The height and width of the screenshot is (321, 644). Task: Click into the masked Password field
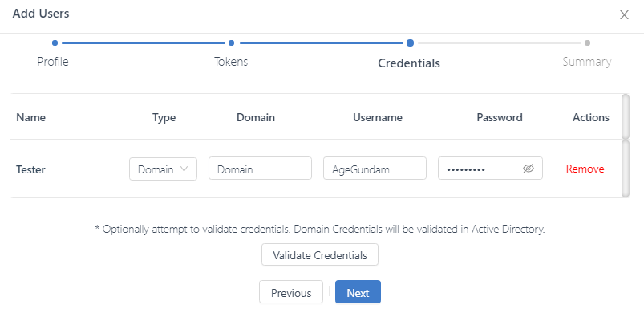pos(480,169)
